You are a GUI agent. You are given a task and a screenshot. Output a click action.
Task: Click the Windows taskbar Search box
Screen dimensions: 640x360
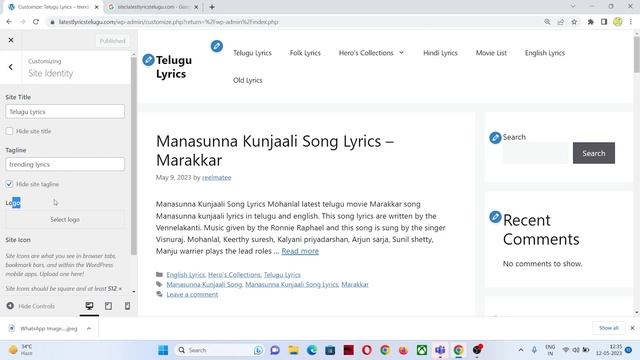[x=219, y=350]
